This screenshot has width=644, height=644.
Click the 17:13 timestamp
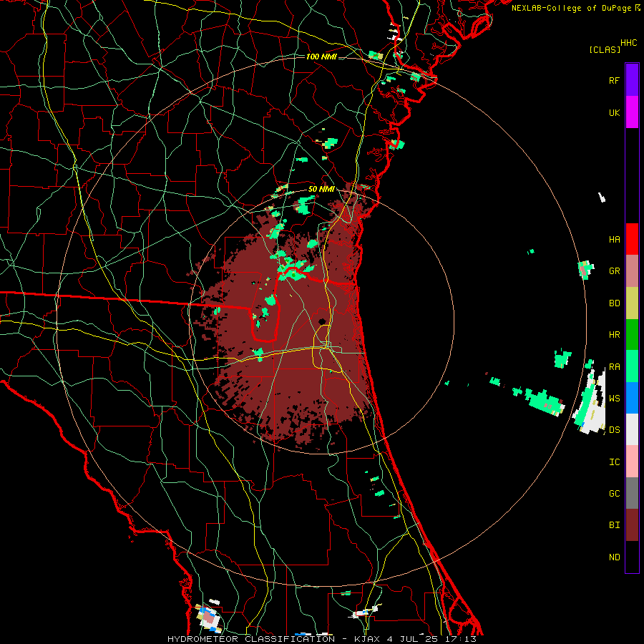tap(463, 639)
